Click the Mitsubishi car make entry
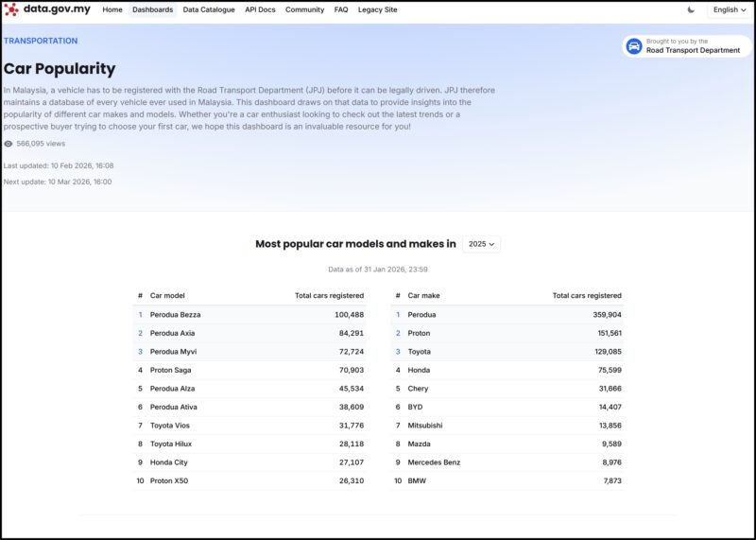The width and height of the screenshot is (756, 540). point(425,426)
